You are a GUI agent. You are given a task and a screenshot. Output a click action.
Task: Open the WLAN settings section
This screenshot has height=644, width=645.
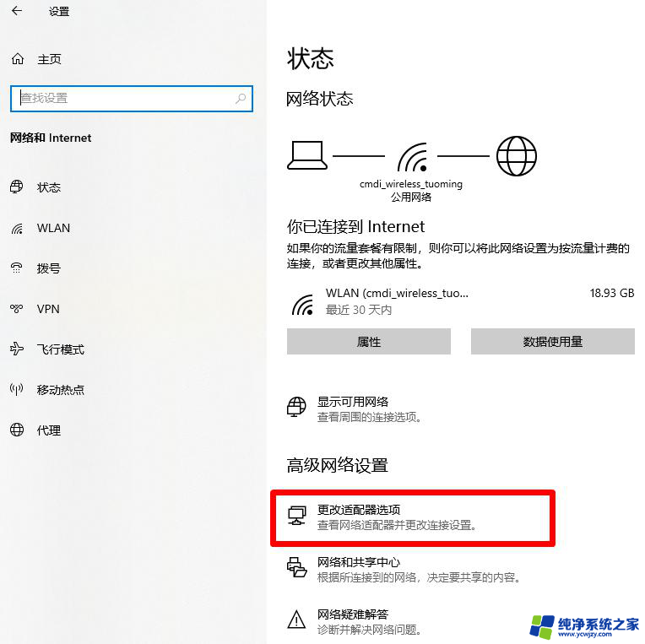click(x=53, y=228)
